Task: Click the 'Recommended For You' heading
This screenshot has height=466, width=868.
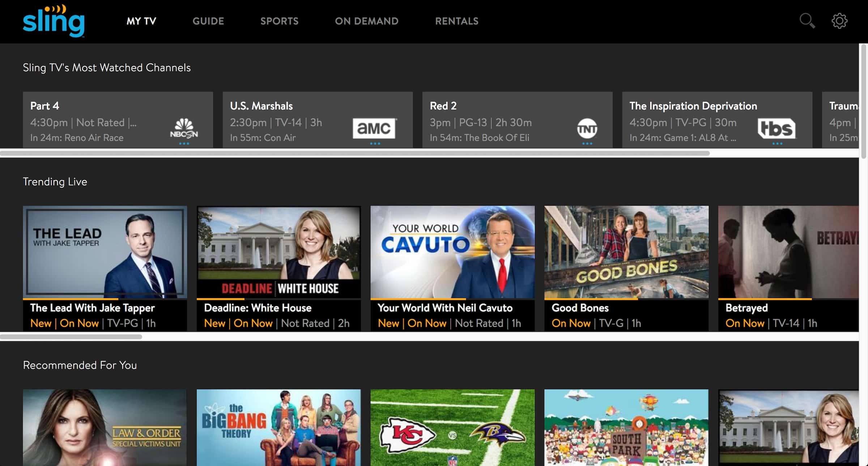Action: click(80, 365)
